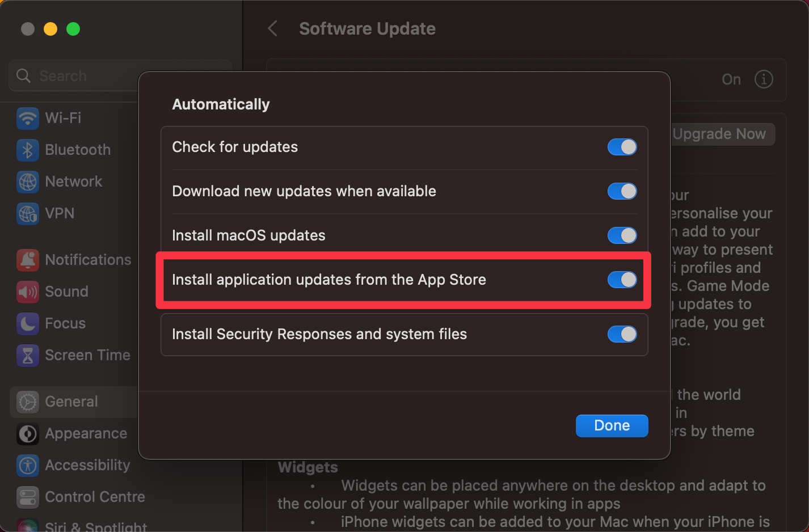Click the Network globe icon

(27, 181)
